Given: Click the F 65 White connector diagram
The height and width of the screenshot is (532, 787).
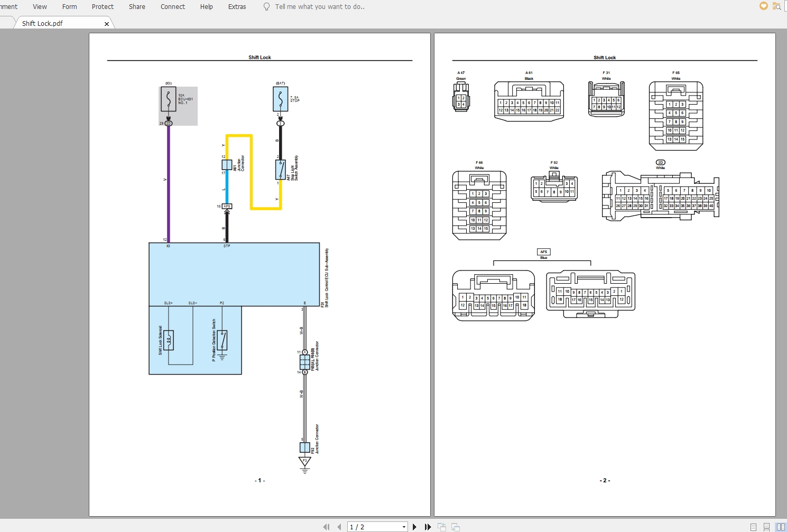Looking at the screenshot, I should 676,116.
